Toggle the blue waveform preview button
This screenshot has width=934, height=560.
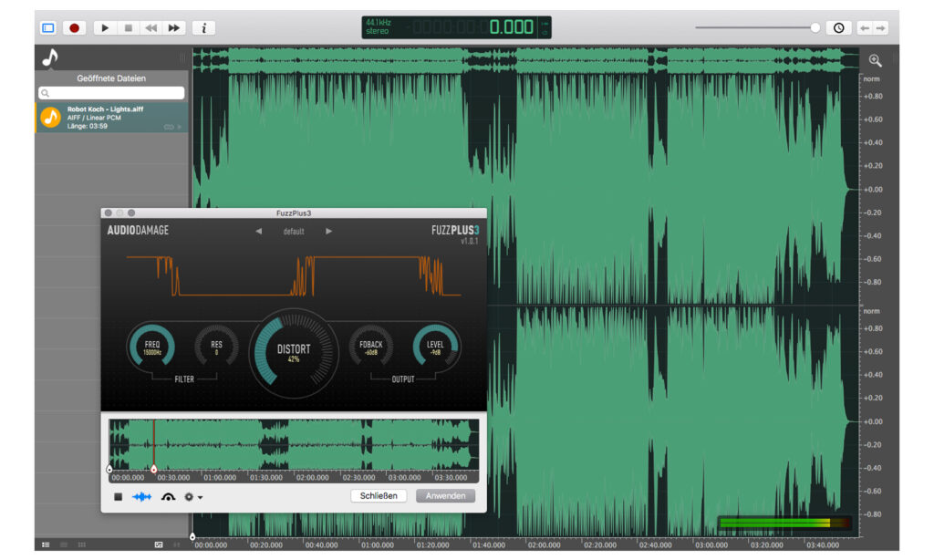coord(141,496)
